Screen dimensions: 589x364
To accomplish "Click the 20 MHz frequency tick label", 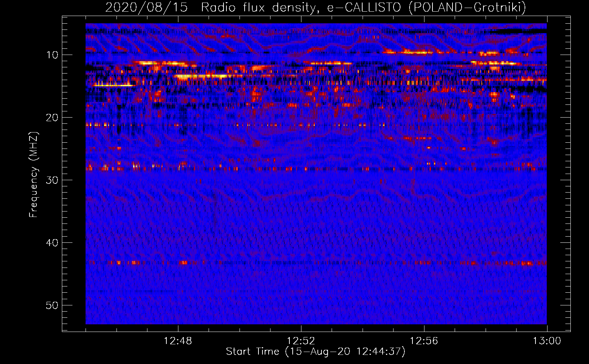I will coord(52,118).
